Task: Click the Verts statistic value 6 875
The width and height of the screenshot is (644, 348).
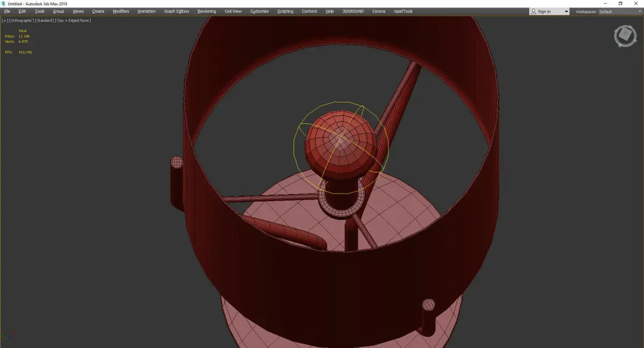Action: coord(23,41)
